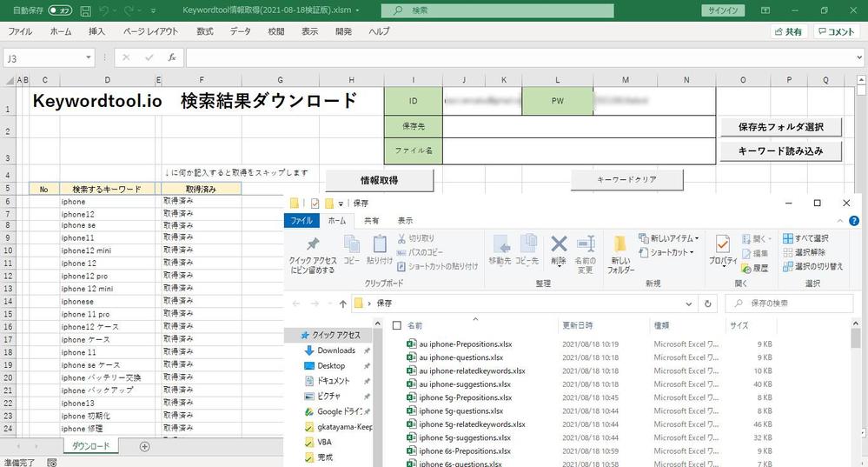Click the 保存の検索 search field
The height and width of the screenshot is (467, 868).
pyautogui.click(x=789, y=304)
